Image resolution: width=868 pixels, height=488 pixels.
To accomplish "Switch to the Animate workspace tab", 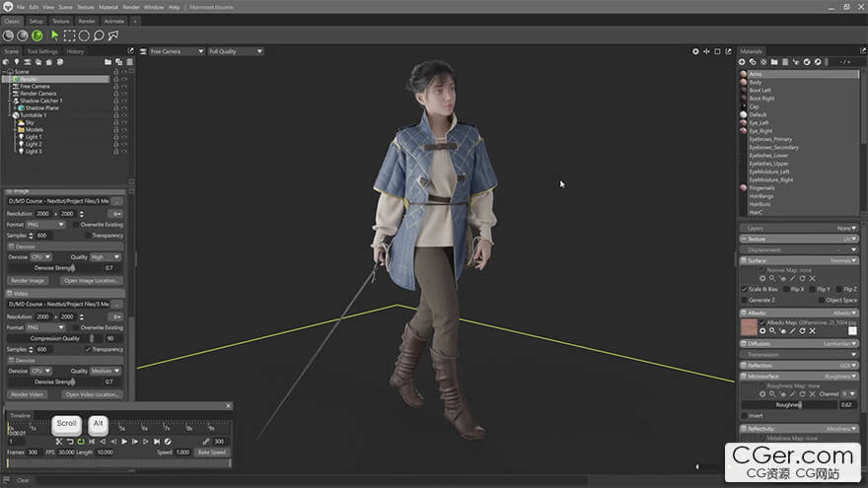I will (x=113, y=20).
